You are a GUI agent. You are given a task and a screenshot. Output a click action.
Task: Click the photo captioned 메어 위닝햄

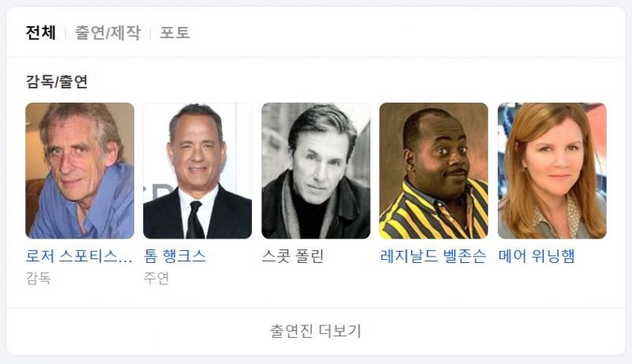551,171
